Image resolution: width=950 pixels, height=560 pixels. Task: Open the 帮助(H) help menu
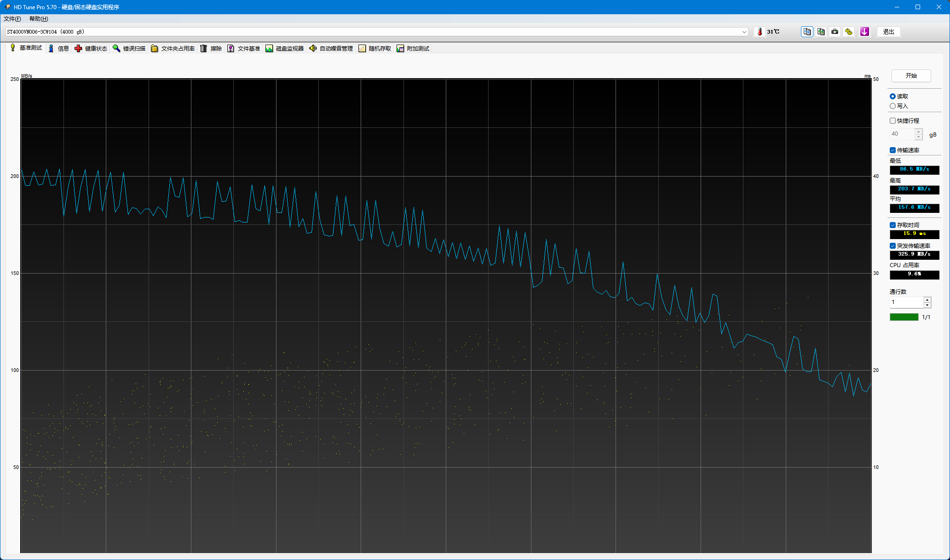(x=39, y=19)
